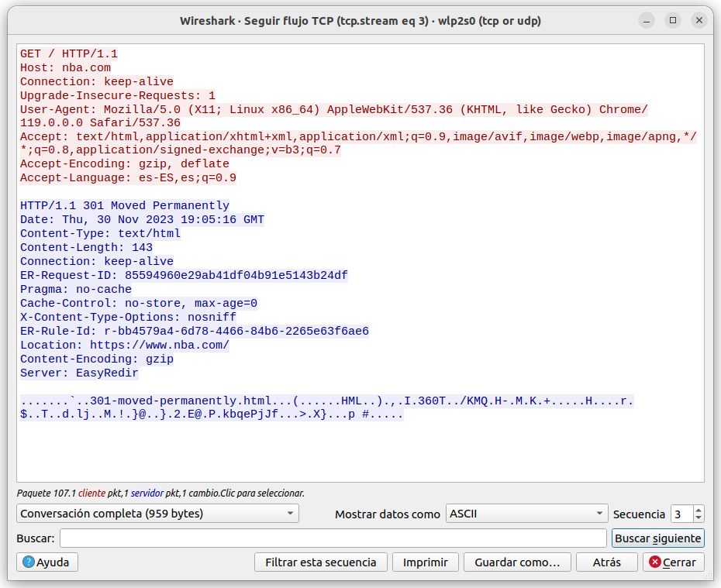Click 'Paquete 107' status hint text
Screen dimensions: 721x588
point(160,493)
